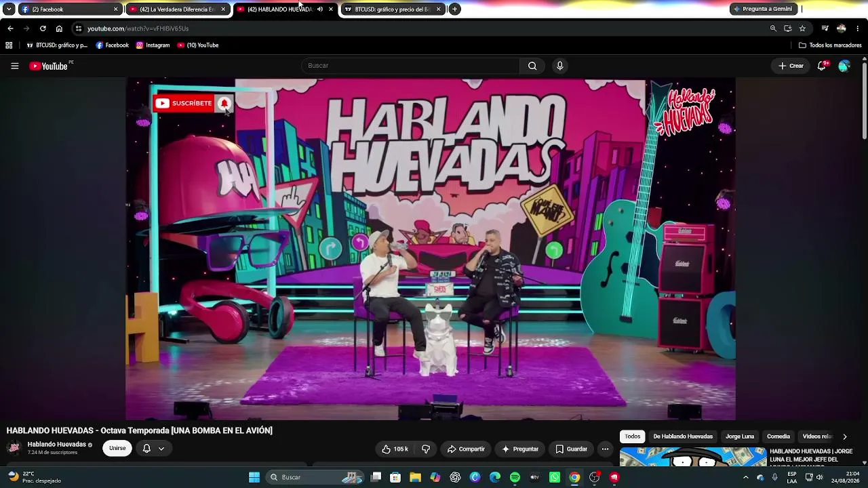This screenshot has height=488, width=868.
Task: Open Spotify from the taskbar
Action: pos(515,477)
